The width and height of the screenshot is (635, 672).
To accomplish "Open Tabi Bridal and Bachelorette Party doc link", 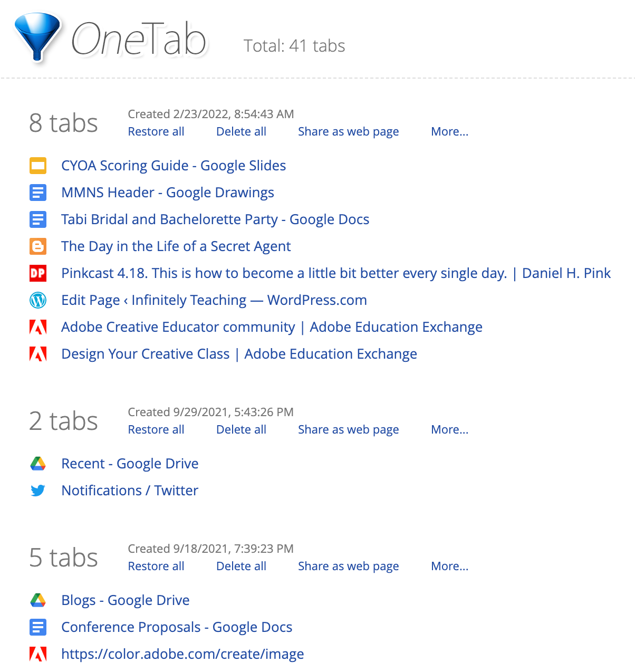I will point(215,219).
